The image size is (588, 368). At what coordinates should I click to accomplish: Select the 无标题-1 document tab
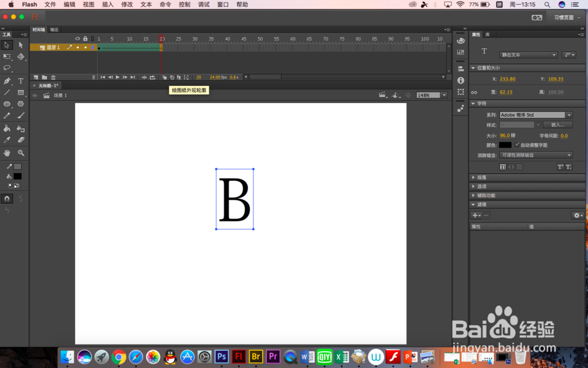click(x=48, y=85)
